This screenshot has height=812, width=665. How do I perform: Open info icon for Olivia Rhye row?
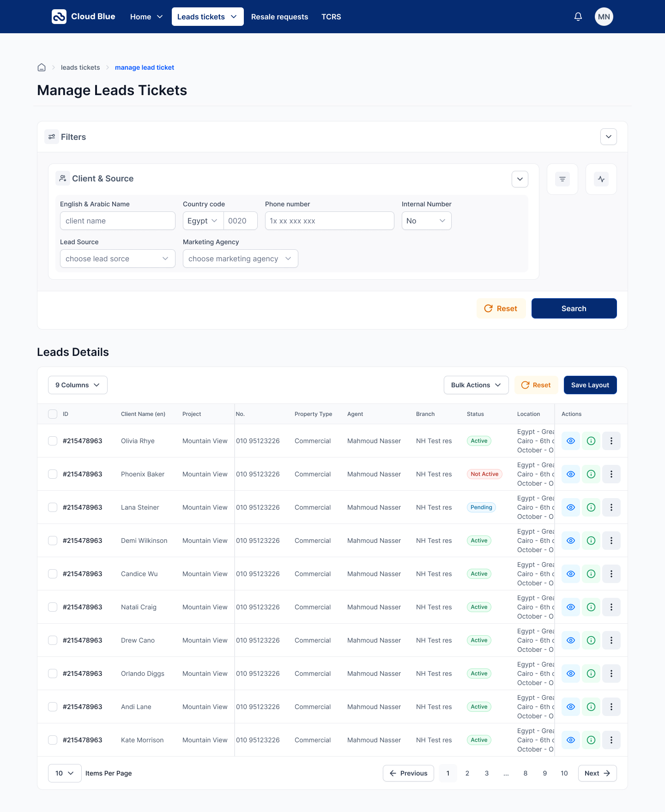click(591, 441)
